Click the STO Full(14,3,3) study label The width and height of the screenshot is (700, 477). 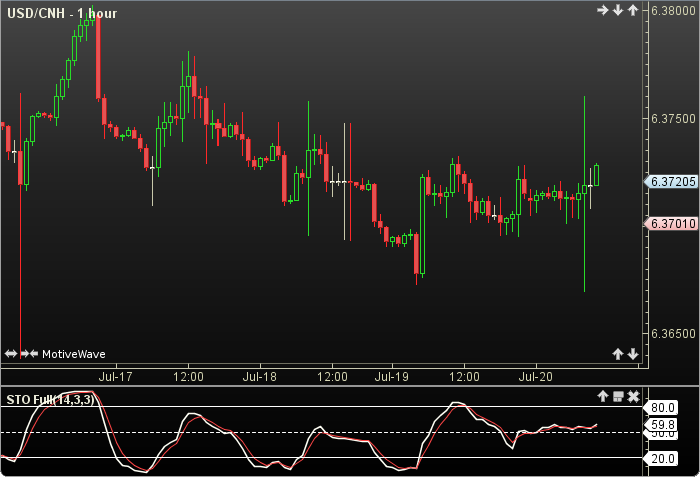(x=50, y=399)
